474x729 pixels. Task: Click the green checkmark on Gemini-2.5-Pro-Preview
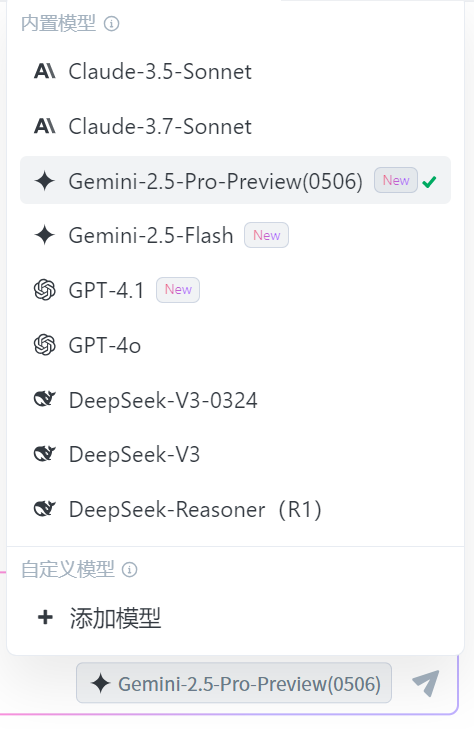click(x=429, y=181)
